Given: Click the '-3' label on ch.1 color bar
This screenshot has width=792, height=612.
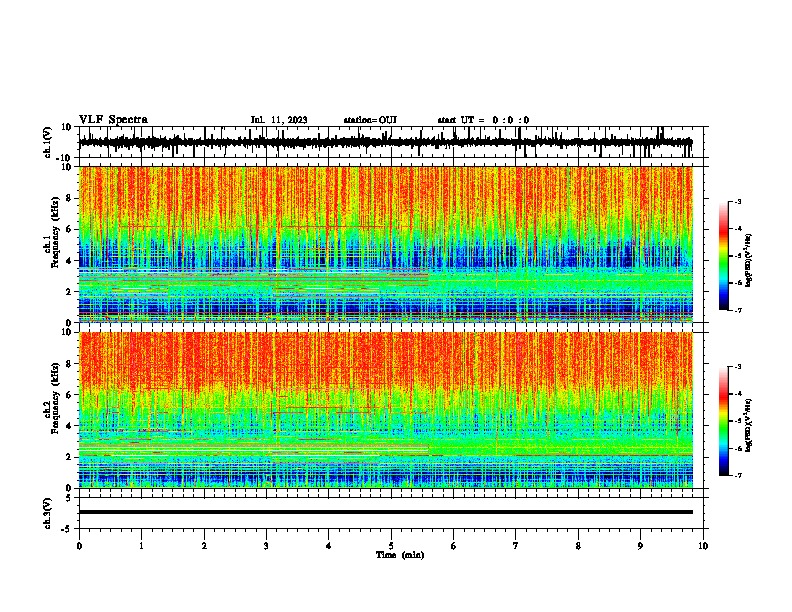Looking at the screenshot, I should 737,202.
